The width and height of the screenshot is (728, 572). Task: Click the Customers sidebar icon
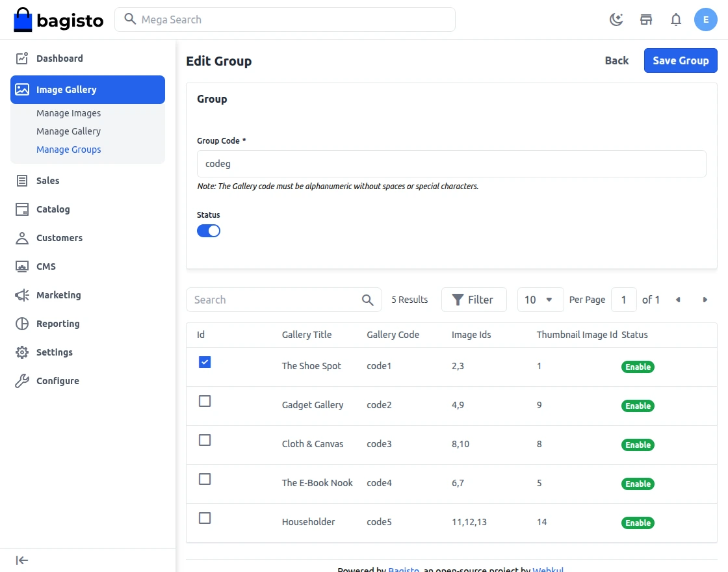[20, 237]
